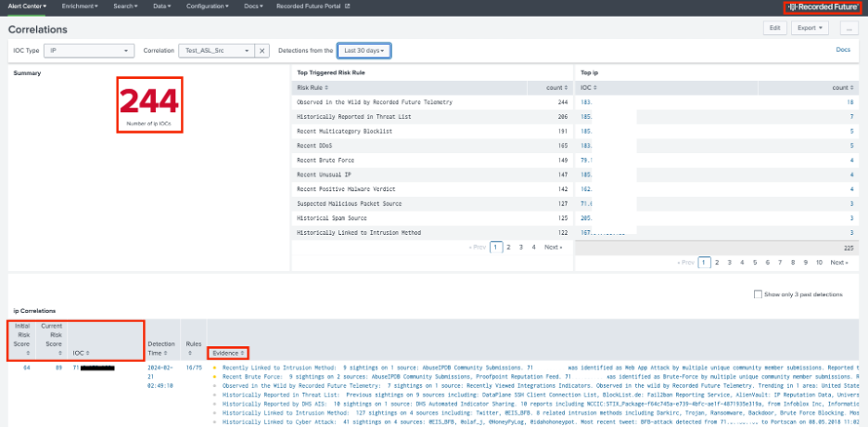
Task: Open Recorded Future Portal external link
Action: (x=313, y=6)
